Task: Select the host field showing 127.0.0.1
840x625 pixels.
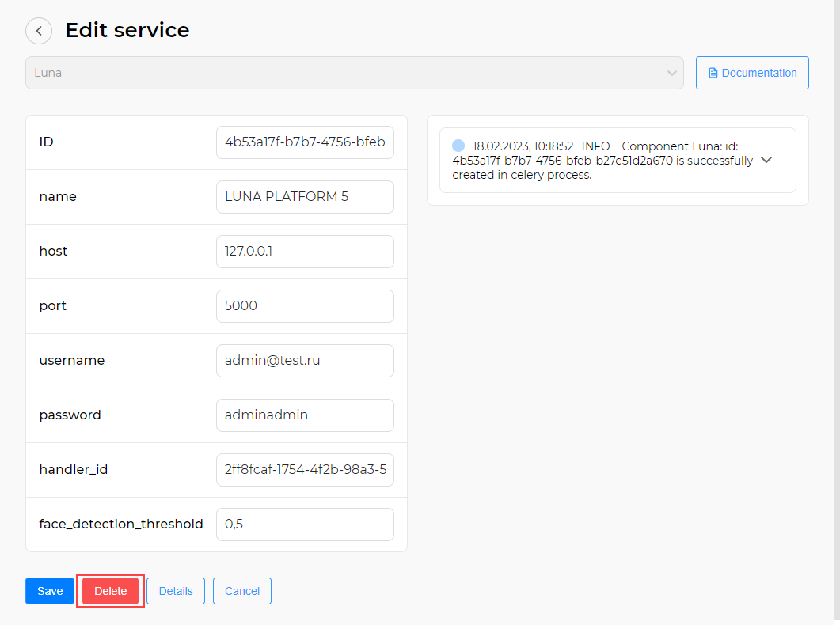Action: point(305,252)
